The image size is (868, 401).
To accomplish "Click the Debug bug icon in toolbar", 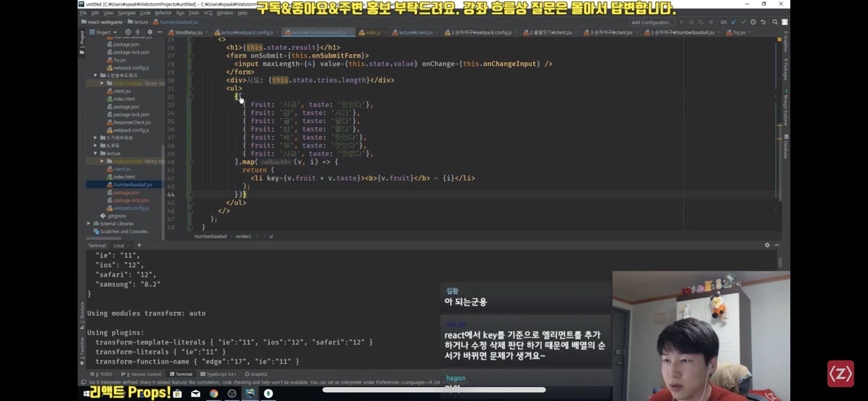I will (691, 22).
